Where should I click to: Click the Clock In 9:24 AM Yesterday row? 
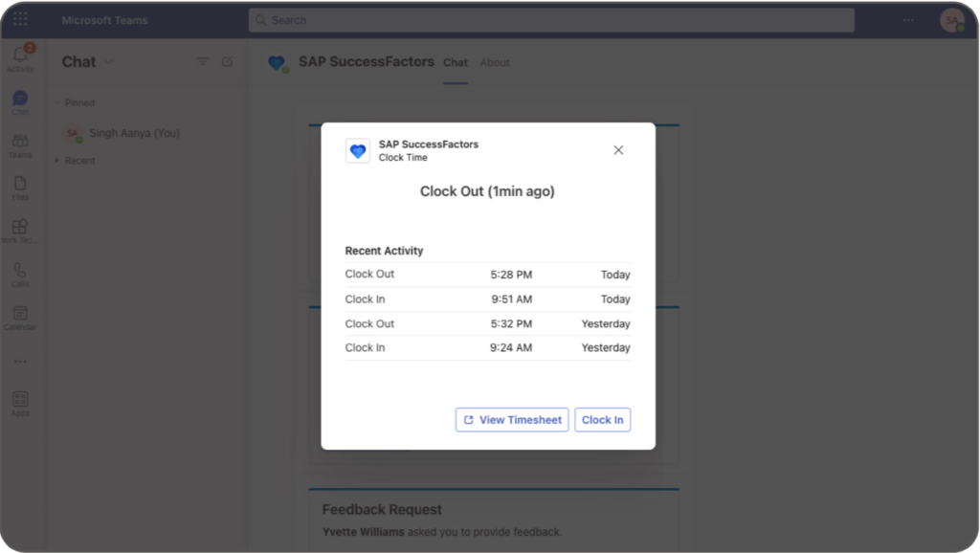pyautogui.click(x=487, y=348)
